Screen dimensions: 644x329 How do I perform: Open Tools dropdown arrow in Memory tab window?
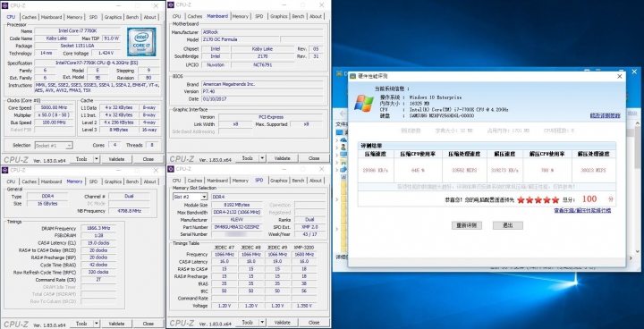(x=96, y=324)
